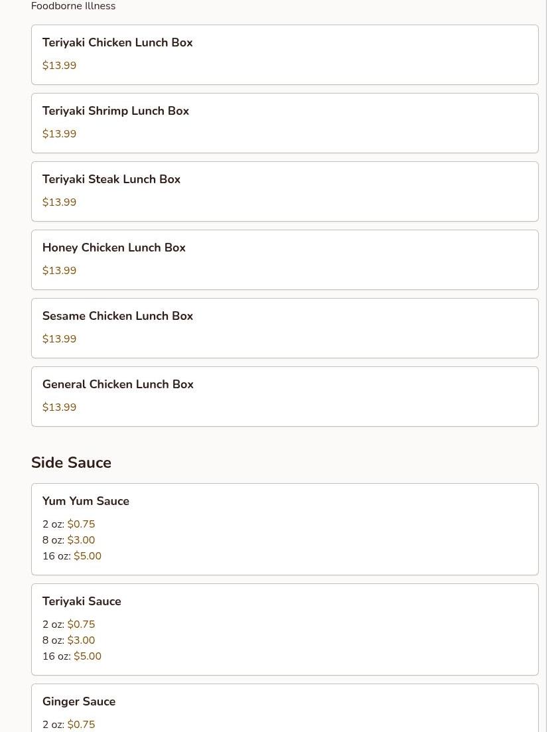560x732 pixels.
Task: Click the Foodborne Illness notice text
Action: [73, 6]
